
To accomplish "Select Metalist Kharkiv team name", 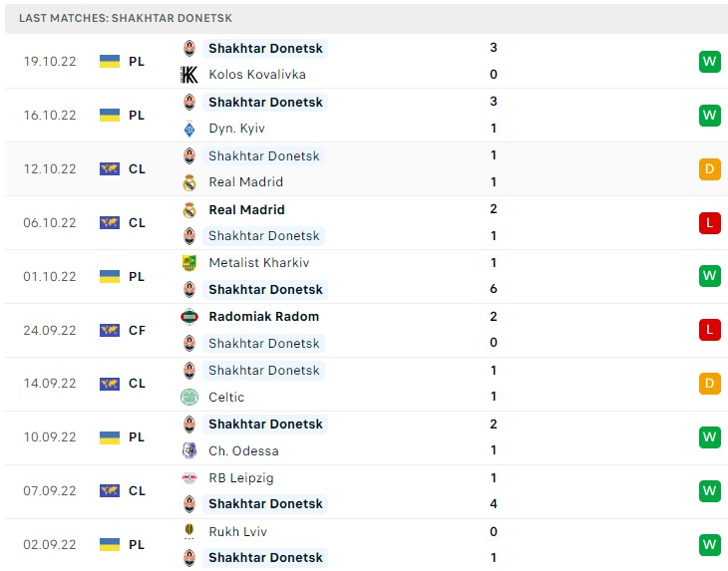I will click(x=259, y=263).
